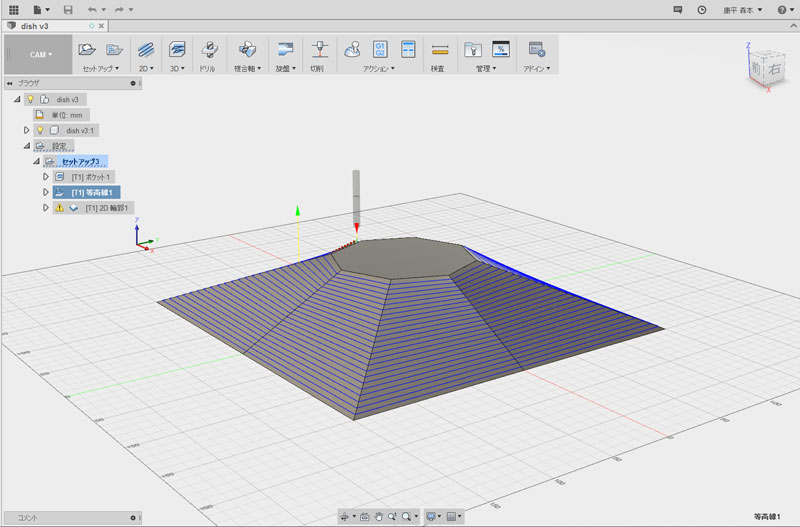Click the look-at icon in navigation bar

[364, 517]
